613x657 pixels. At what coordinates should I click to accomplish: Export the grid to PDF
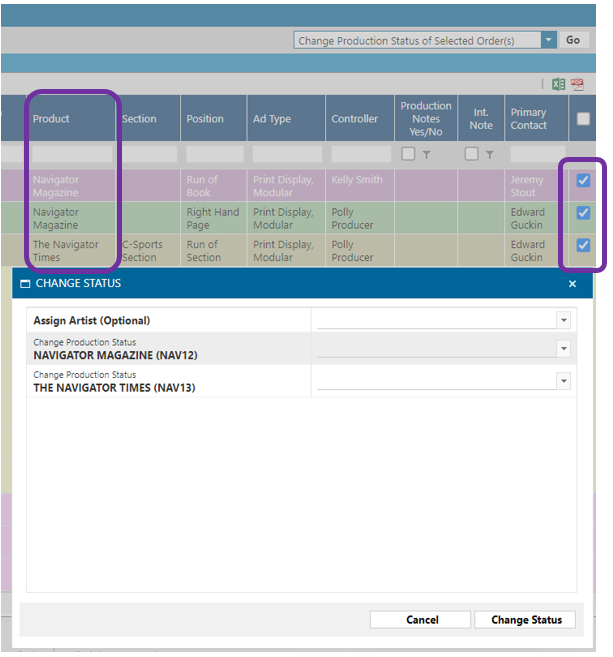[577, 85]
